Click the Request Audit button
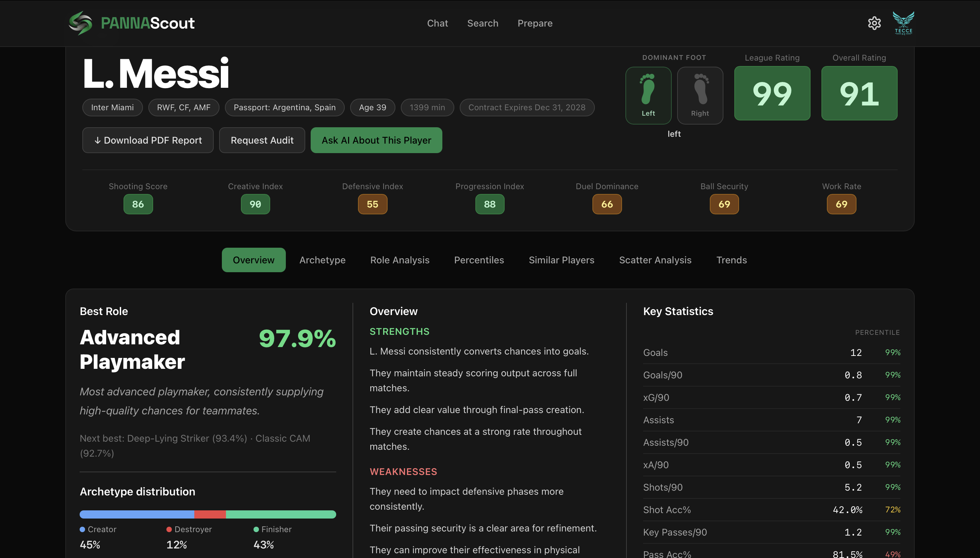Screen dimensions: 980x558 [x=262, y=140]
